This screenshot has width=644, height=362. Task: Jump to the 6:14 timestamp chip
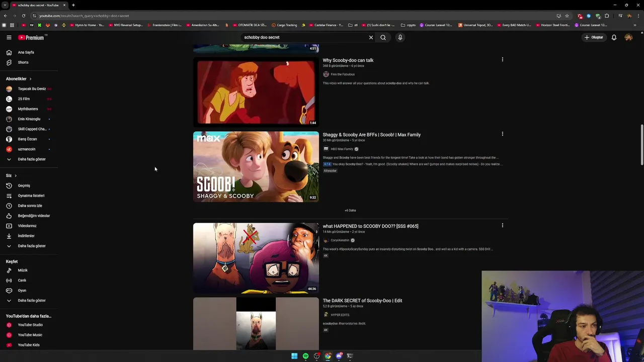(327, 164)
